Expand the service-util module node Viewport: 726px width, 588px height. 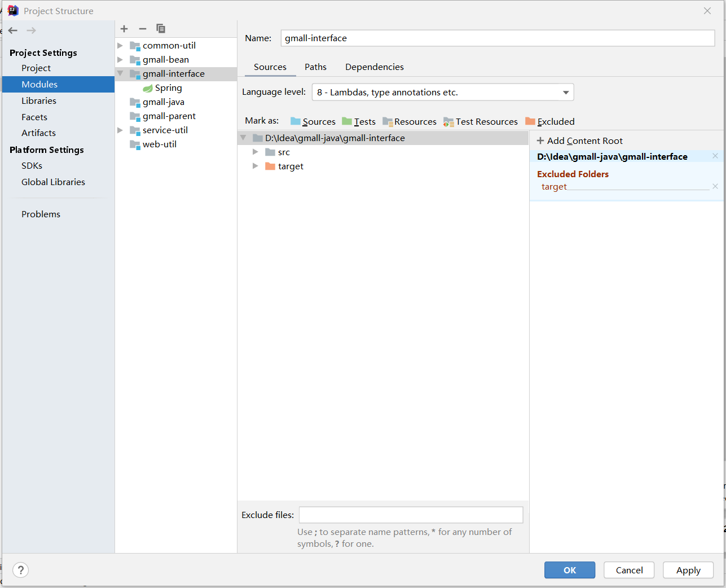[x=120, y=130]
